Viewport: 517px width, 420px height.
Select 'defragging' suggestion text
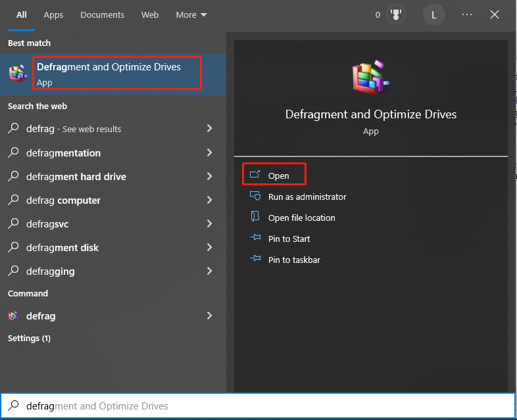[x=51, y=271]
